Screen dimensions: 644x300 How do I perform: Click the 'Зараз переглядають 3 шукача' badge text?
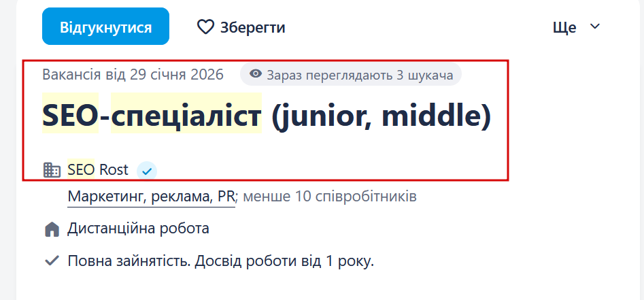point(360,74)
